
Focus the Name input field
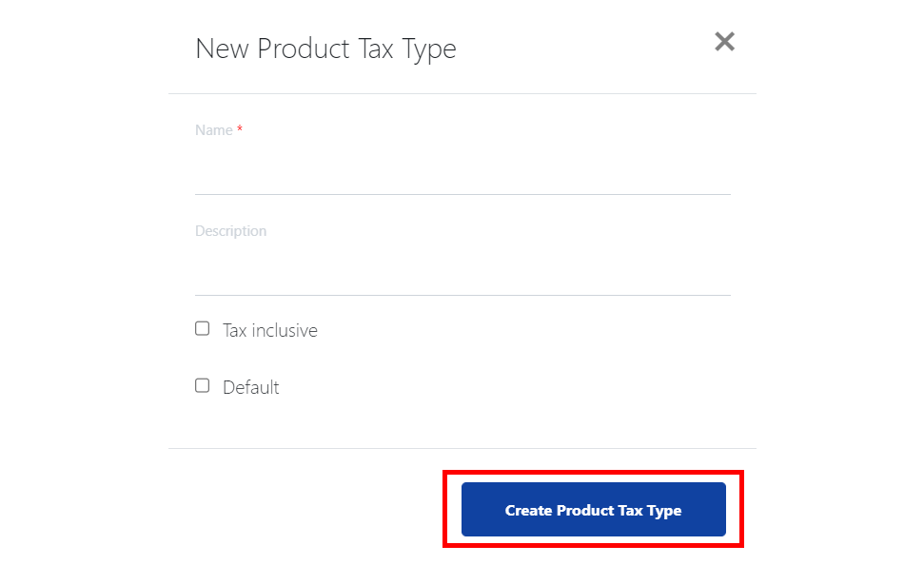click(x=462, y=169)
